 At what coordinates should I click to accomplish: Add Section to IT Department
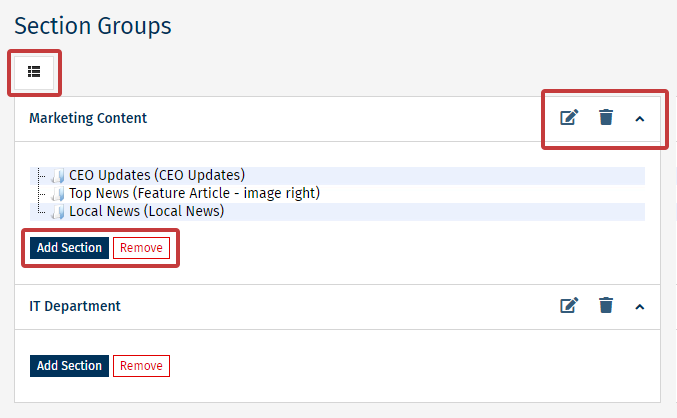69,366
